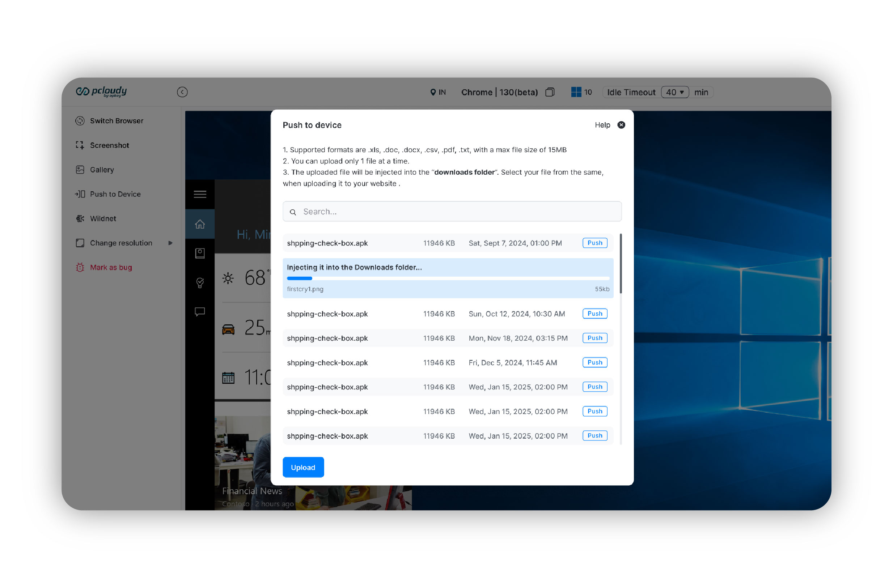The image size is (893, 588).
Task: Click the Switch Browser icon
Action: [x=80, y=121]
